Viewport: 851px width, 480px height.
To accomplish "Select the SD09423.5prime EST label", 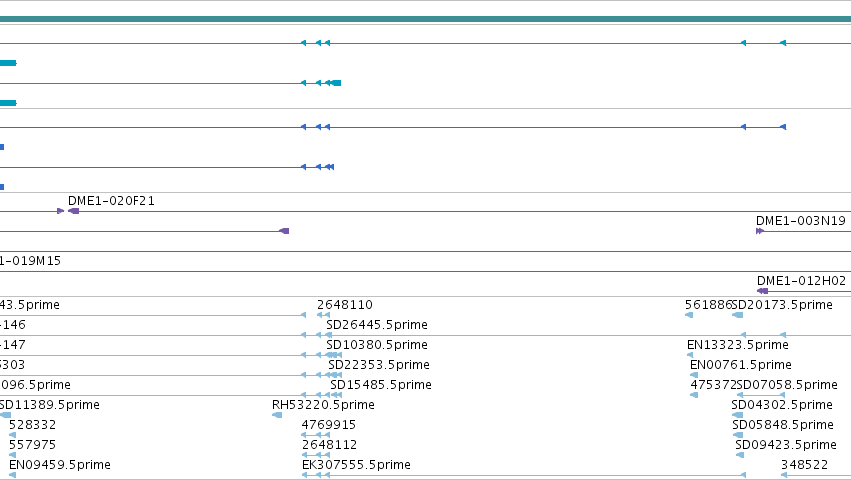I will click(786, 445).
